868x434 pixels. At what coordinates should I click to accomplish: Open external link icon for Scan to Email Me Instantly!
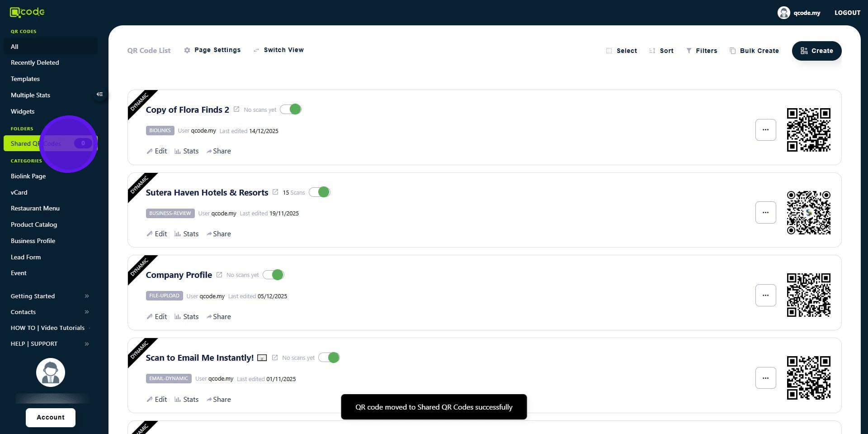point(275,358)
